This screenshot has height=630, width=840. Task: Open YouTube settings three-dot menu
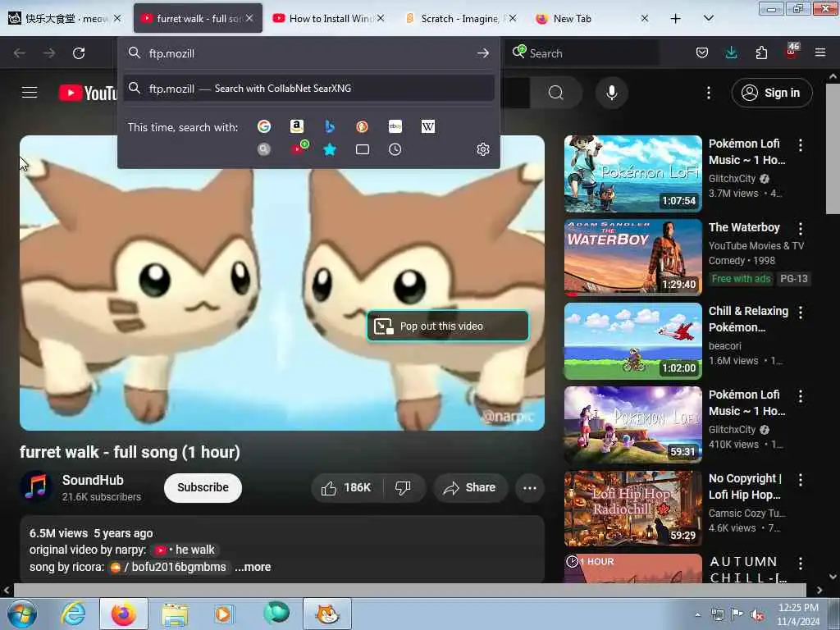(x=708, y=93)
